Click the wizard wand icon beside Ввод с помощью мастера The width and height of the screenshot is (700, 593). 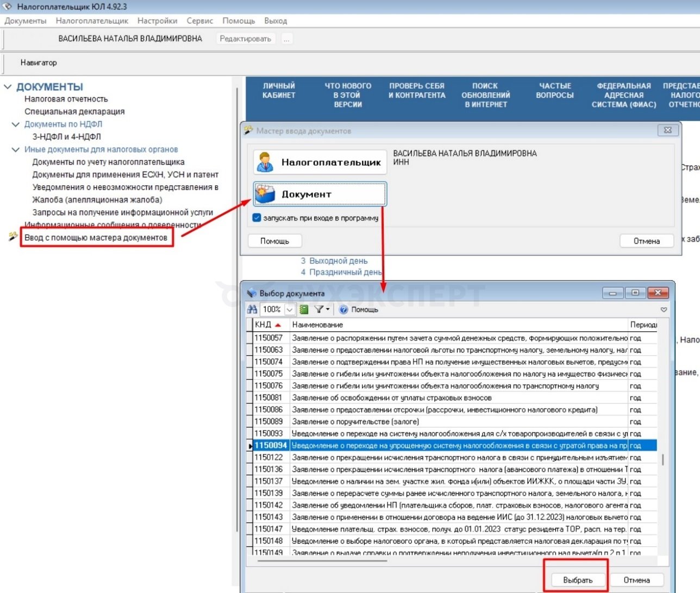[13, 237]
